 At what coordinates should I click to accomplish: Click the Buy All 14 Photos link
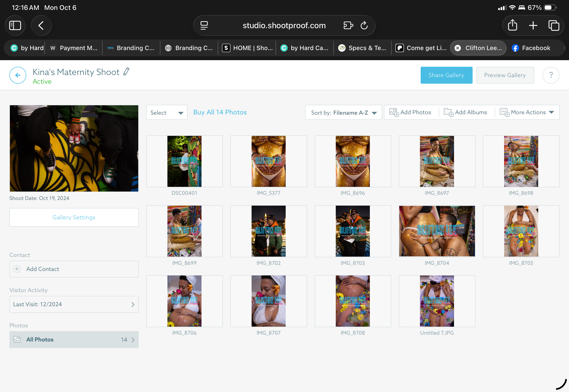pos(220,112)
